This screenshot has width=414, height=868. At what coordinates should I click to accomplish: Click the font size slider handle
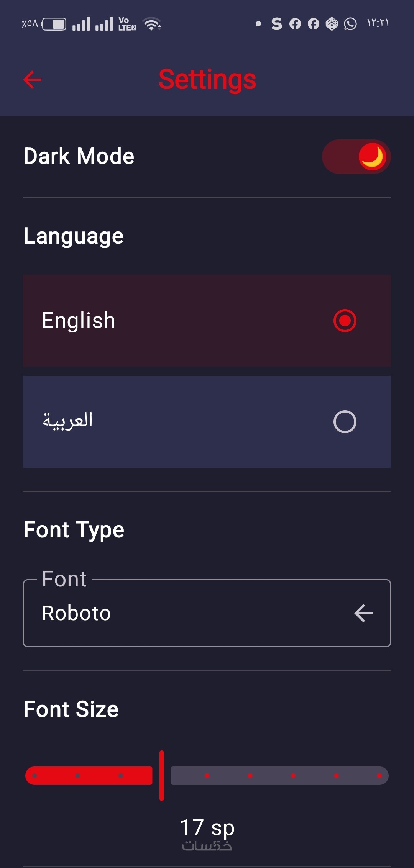coord(162,776)
